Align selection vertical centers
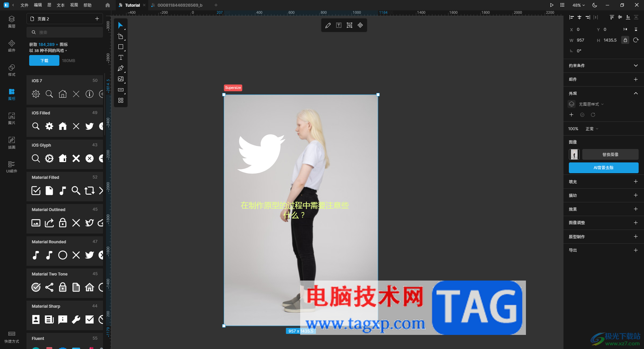 pos(620,17)
